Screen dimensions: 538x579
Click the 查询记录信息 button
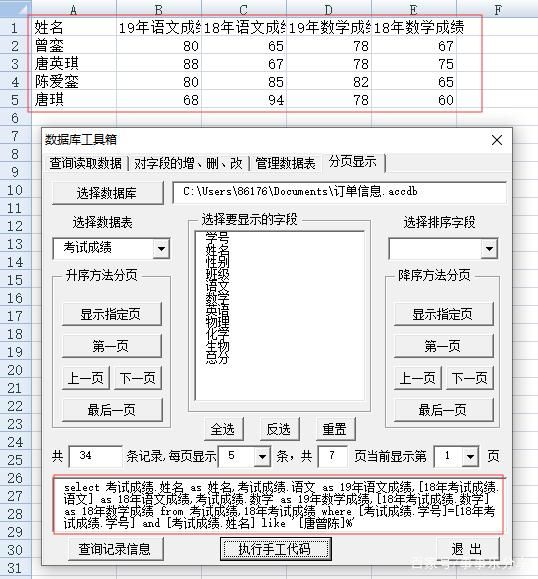pyautogui.click(x=116, y=549)
